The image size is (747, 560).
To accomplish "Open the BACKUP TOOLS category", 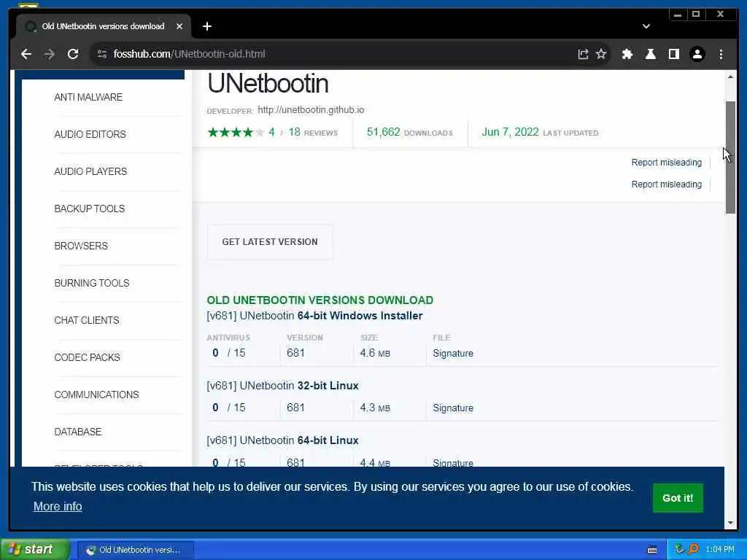I will (x=90, y=209).
